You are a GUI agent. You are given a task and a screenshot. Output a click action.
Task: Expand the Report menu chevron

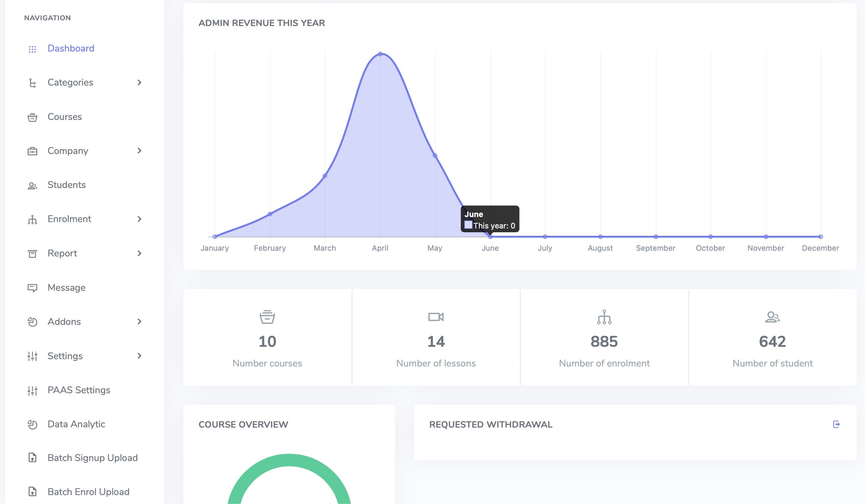(x=139, y=253)
